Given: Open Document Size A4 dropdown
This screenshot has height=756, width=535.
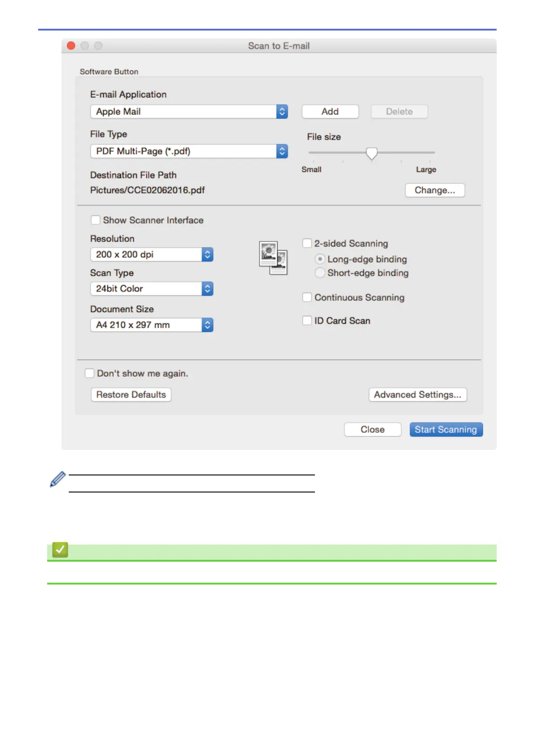Looking at the screenshot, I should click(152, 325).
